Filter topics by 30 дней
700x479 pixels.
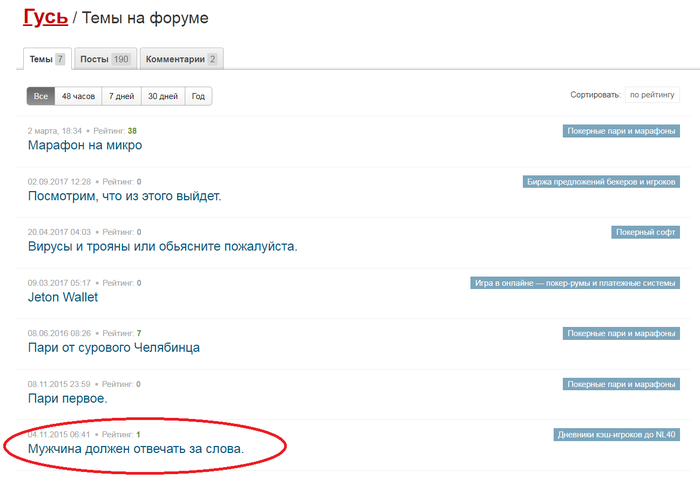pos(163,96)
